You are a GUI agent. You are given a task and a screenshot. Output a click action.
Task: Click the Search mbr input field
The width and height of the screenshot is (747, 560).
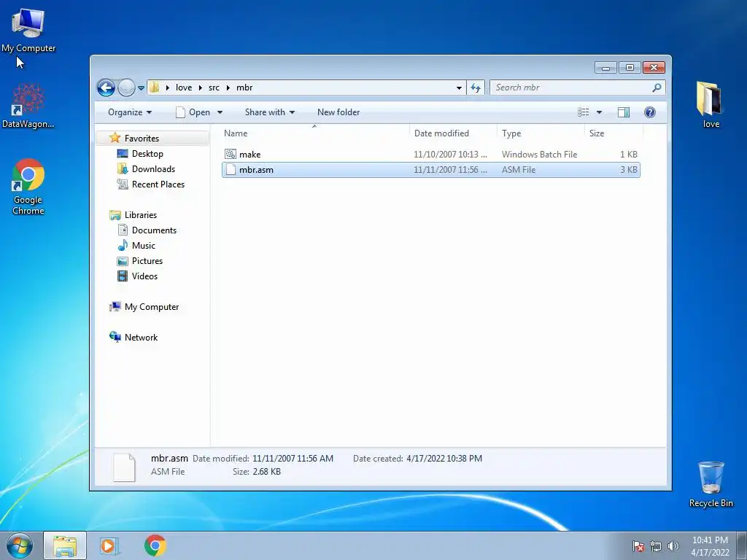(570, 87)
